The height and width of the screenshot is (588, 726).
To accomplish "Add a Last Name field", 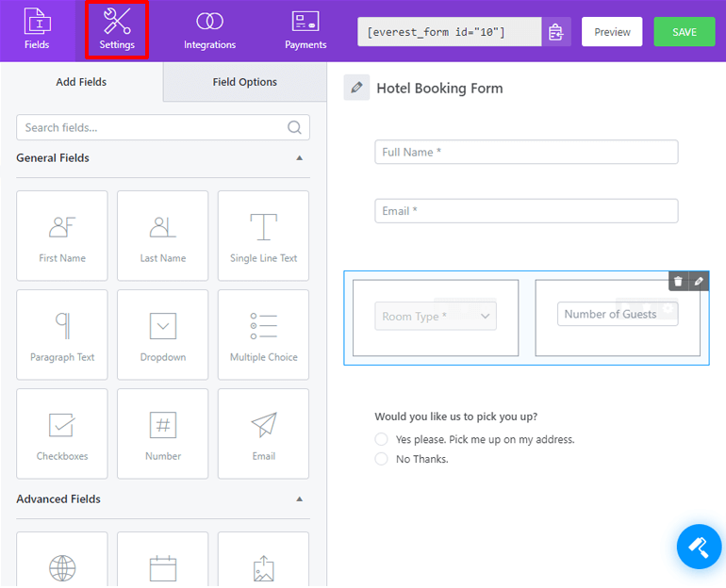I will [162, 236].
